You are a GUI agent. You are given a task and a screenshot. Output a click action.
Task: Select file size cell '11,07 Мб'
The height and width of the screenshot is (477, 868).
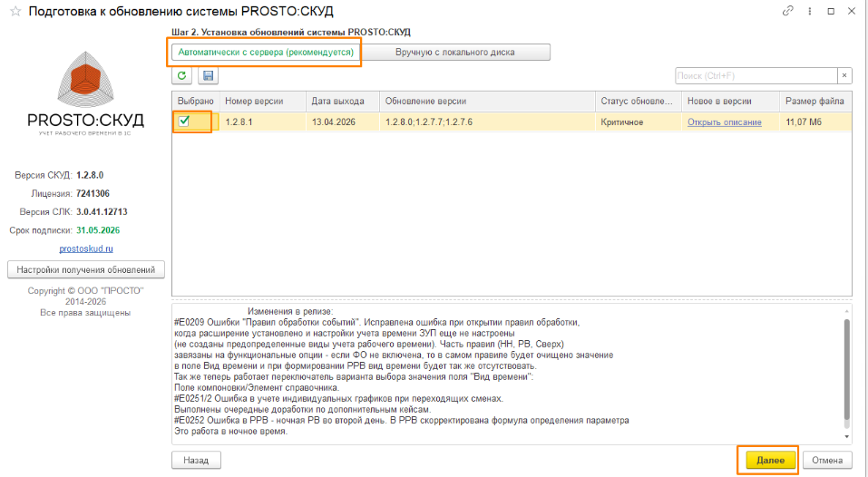coord(815,122)
